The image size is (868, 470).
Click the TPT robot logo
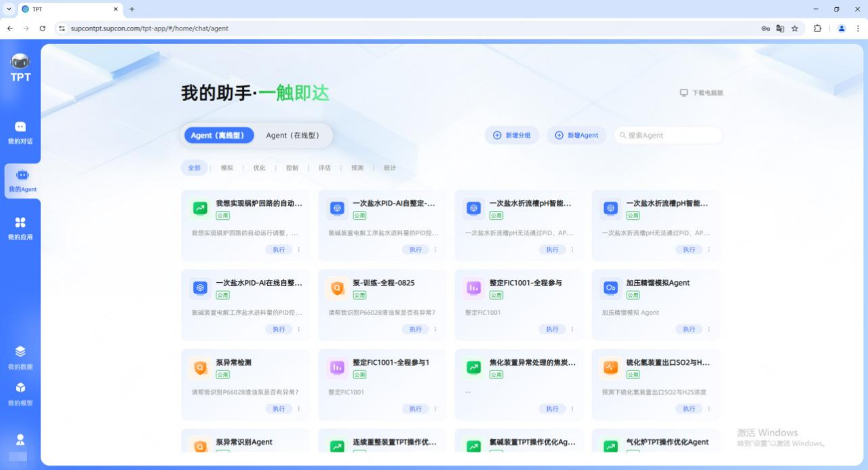[x=20, y=68]
